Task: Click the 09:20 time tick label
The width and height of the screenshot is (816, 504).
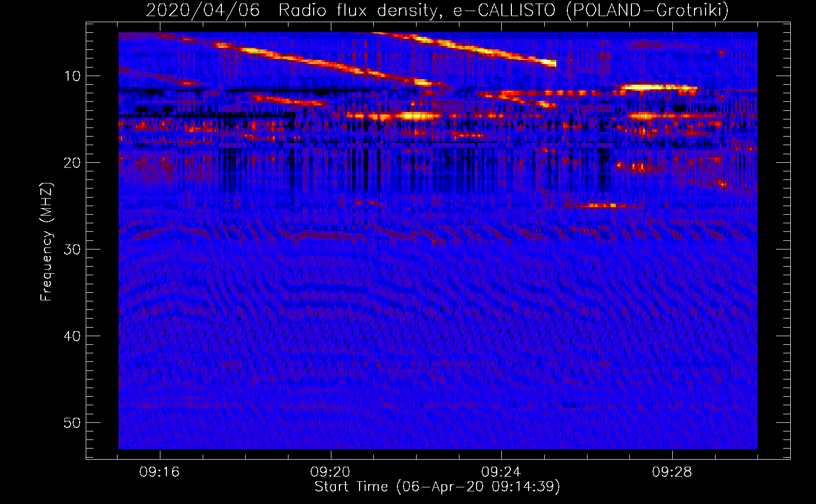Action: click(330, 472)
